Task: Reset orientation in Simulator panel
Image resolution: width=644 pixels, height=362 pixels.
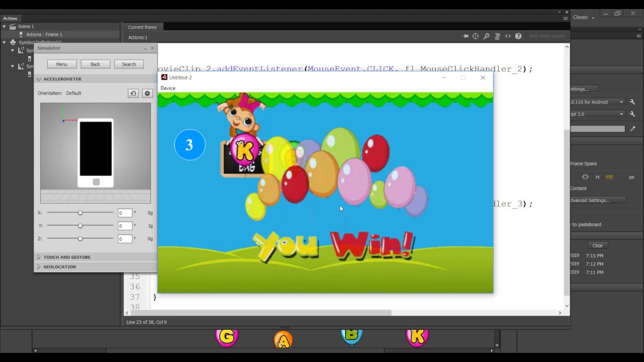Action: pos(133,93)
